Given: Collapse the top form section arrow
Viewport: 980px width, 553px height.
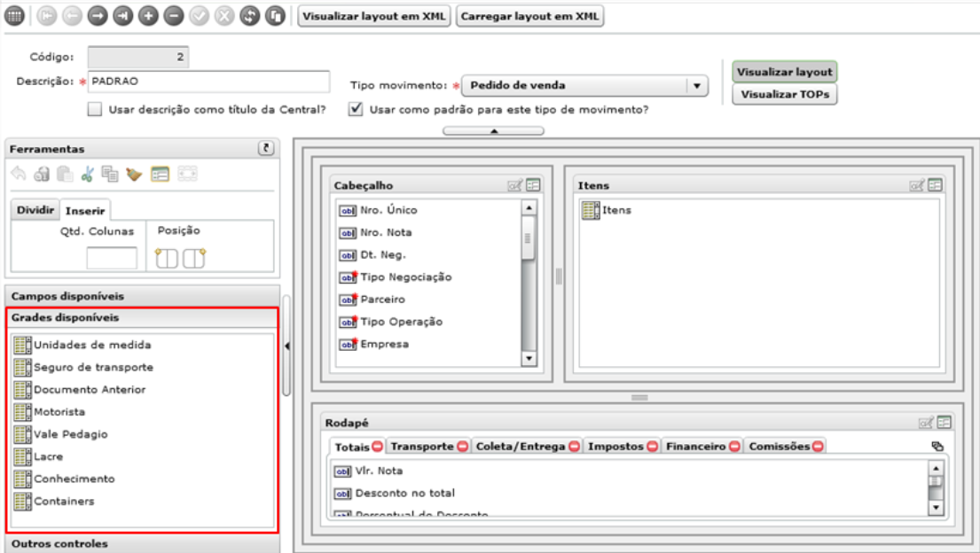Looking at the screenshot, I should tap(494, 130).
